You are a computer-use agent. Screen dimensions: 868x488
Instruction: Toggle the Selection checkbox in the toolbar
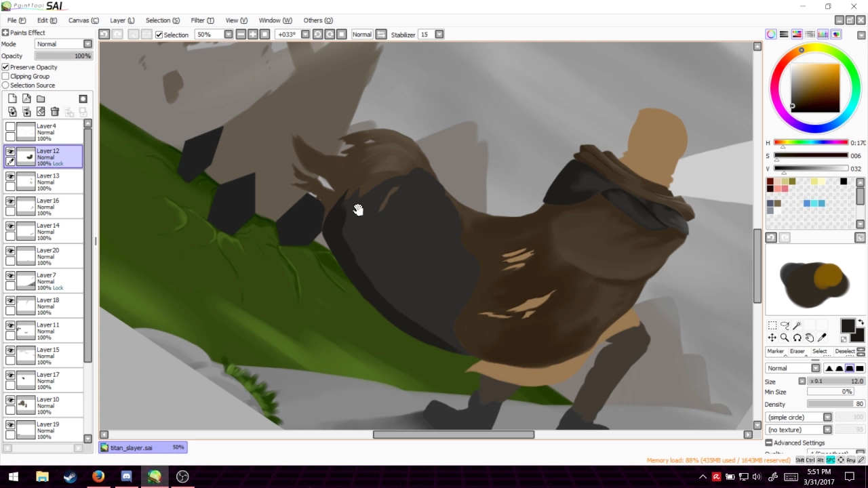[159, 35]
